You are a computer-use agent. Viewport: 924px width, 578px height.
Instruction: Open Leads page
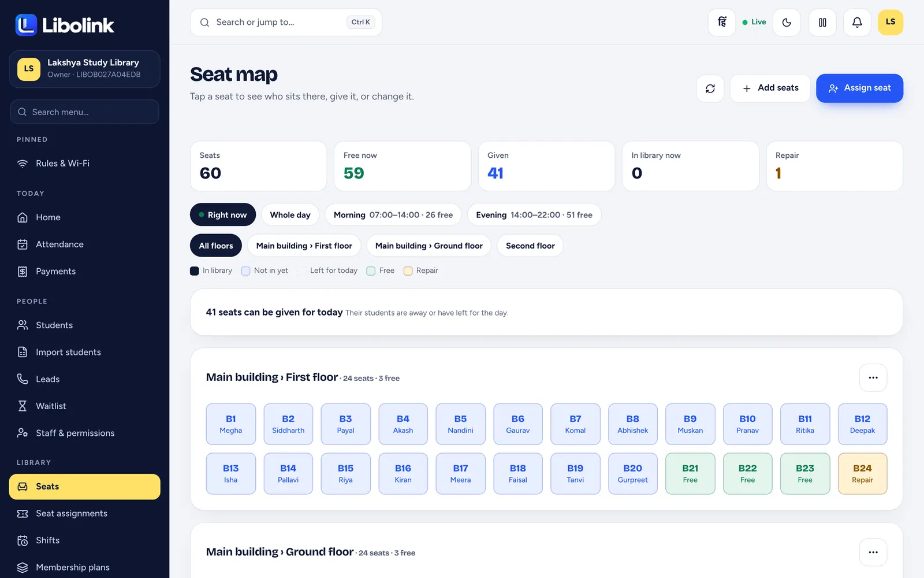(x=84, y=379)
